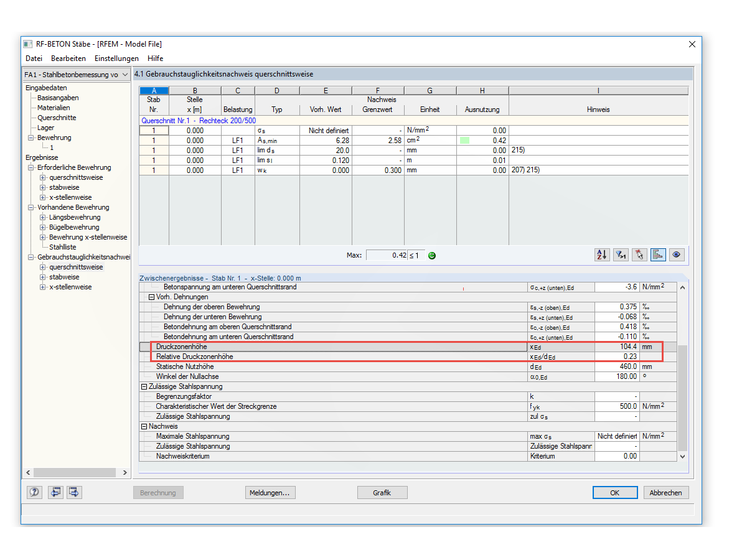Open help with the question mark icon

pyautogui.click(x=34, y=492)
